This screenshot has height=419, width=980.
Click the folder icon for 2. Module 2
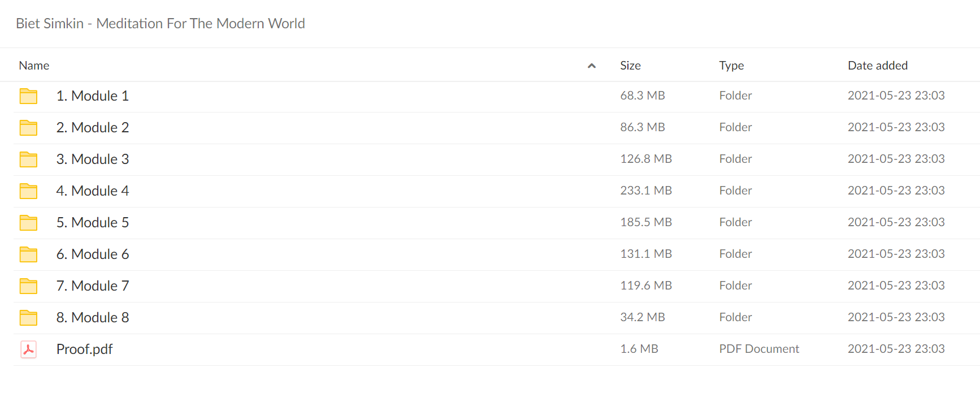(28, 128)
